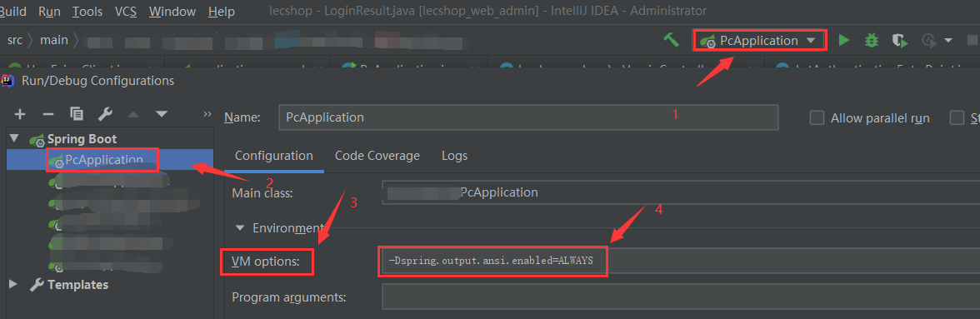Copy configuration using duplicate icon
Viewport: 980px width, 319px height.
tap(77, 113)
